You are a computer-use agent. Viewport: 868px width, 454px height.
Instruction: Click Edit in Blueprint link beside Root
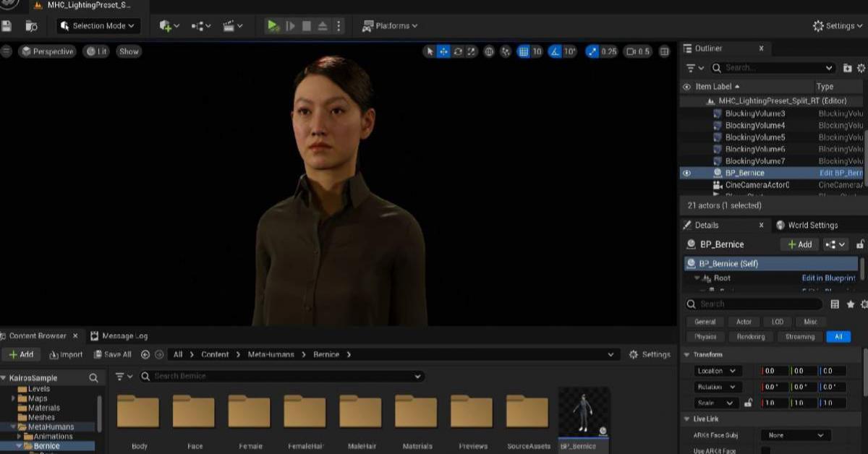coord(828,278)
